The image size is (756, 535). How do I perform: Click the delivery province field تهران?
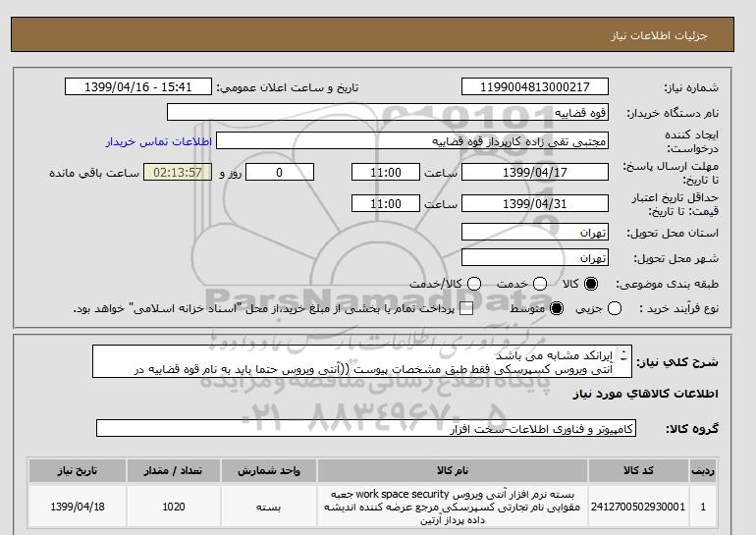coord(535,232)
